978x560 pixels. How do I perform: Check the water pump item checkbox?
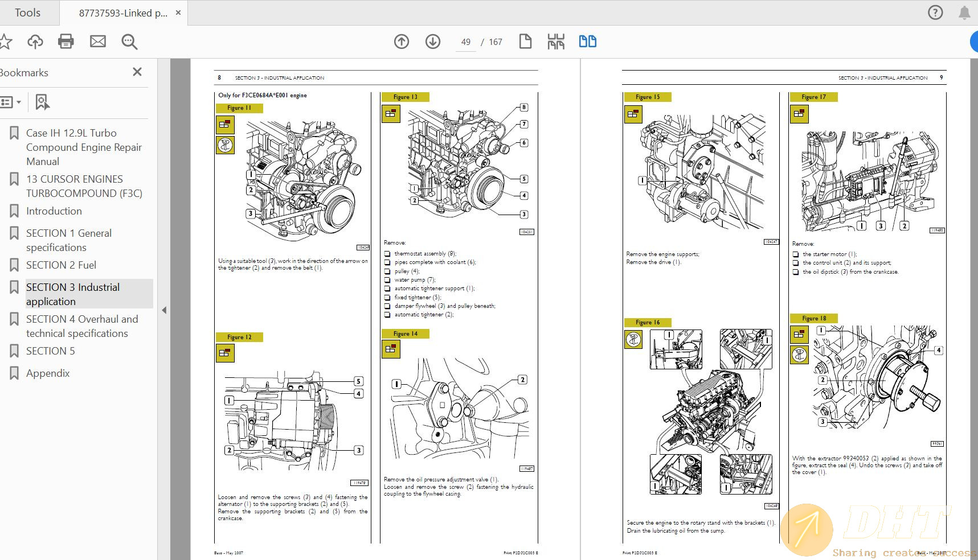tap(388, 279)
